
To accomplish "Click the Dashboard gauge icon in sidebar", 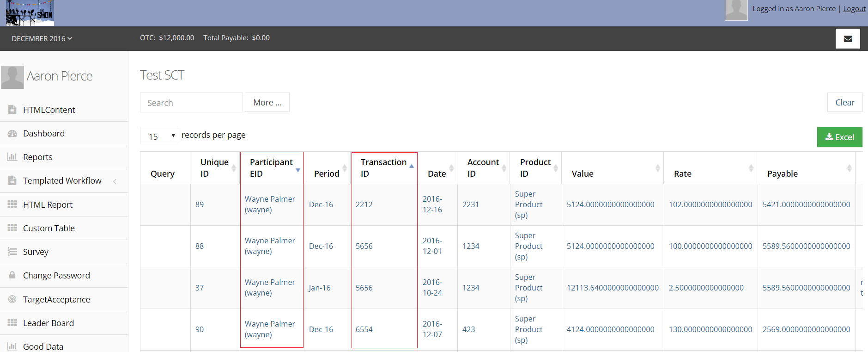I will coord(12,133).
